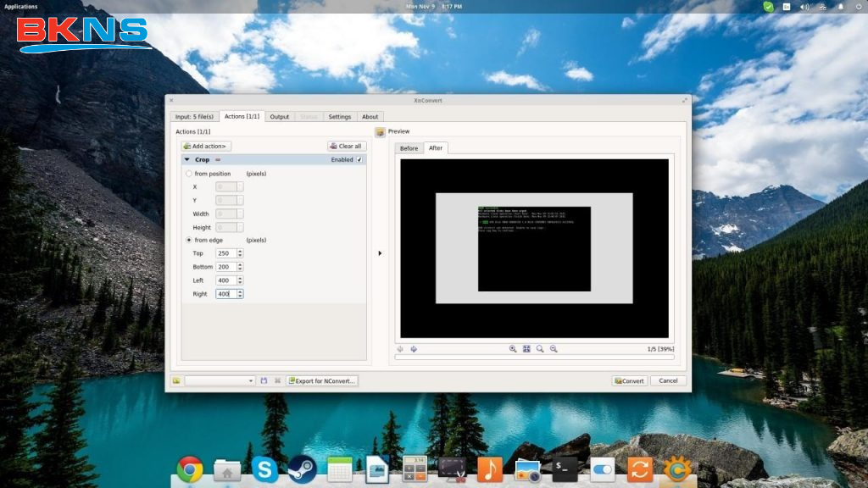Viewport: 868px width, 488px height.
Task: Select the 'from position' radio option
Action: click(x=188, y=174)
